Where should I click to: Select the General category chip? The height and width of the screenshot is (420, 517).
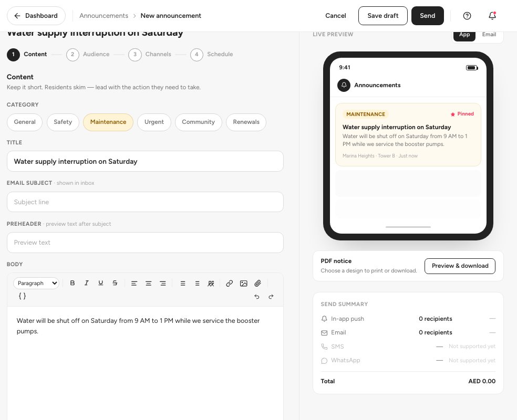click(x=25, y=122)
